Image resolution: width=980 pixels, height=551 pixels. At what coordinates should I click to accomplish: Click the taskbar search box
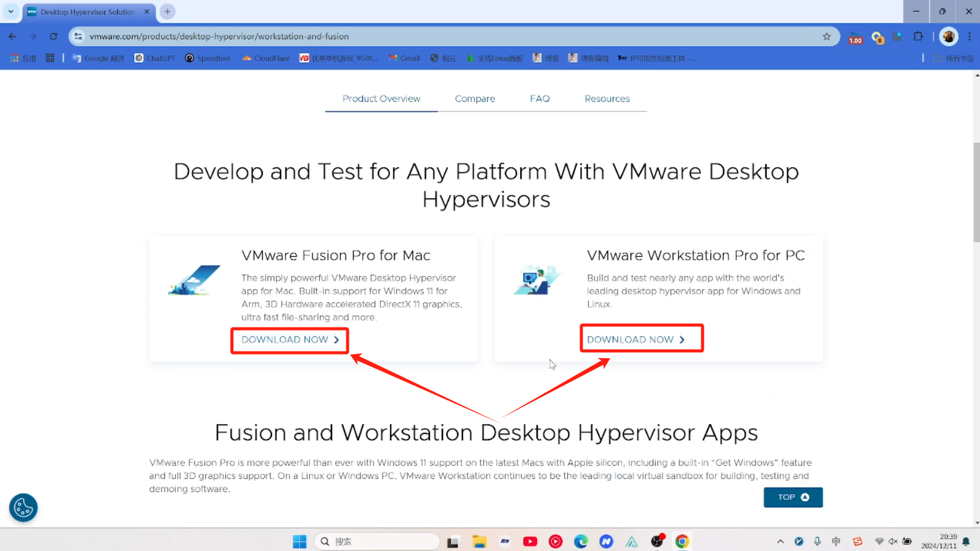[377, 541]
